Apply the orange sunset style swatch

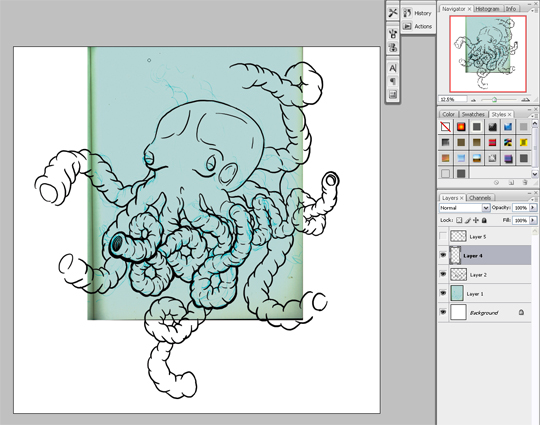point(445,158)
